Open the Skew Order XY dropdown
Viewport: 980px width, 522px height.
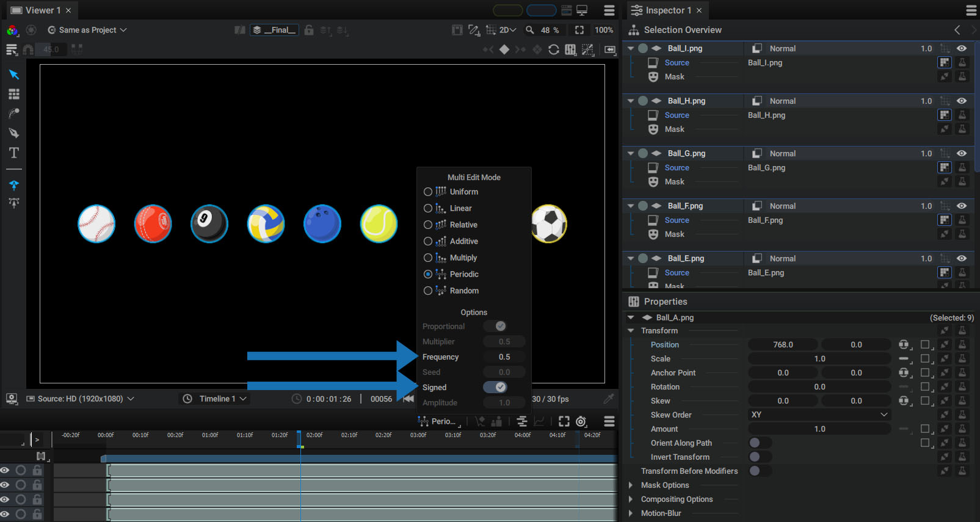coord(819,415)
